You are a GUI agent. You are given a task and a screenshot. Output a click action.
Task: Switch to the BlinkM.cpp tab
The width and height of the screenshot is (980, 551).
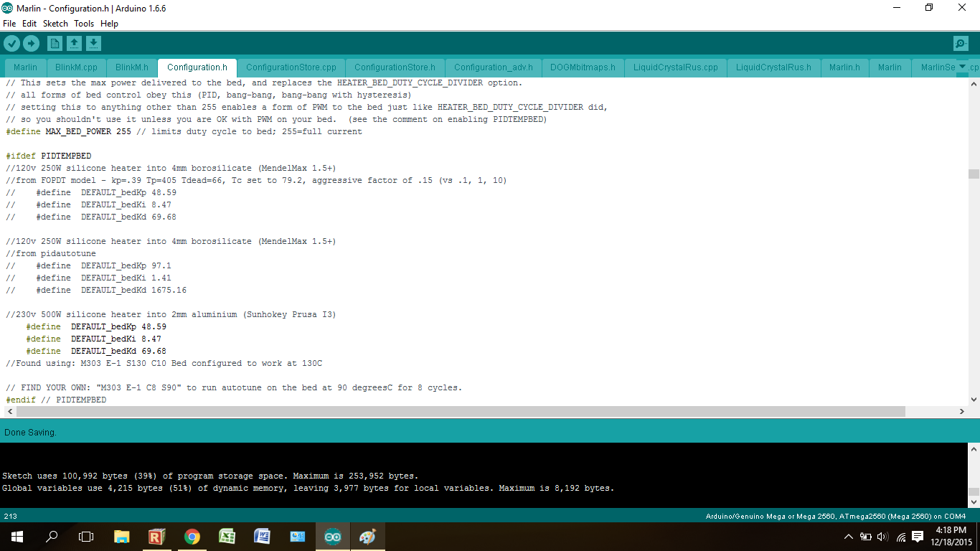(76, 67)
